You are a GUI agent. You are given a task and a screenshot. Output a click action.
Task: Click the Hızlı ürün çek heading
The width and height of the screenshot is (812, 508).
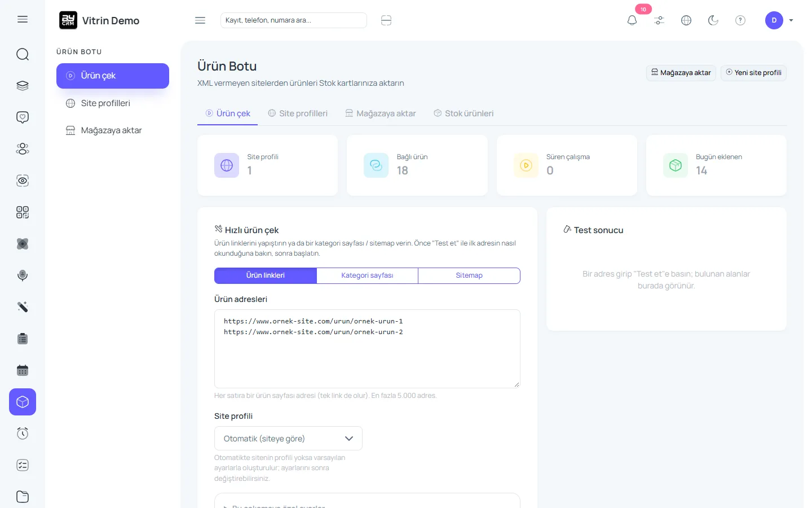pyautogui.click(x=251, y=230)
